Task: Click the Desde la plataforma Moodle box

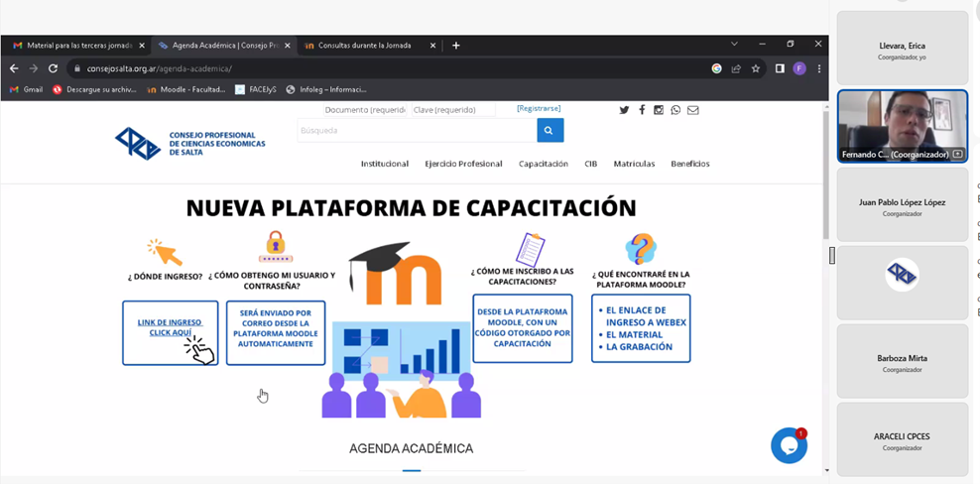Action: pos(523,328)
